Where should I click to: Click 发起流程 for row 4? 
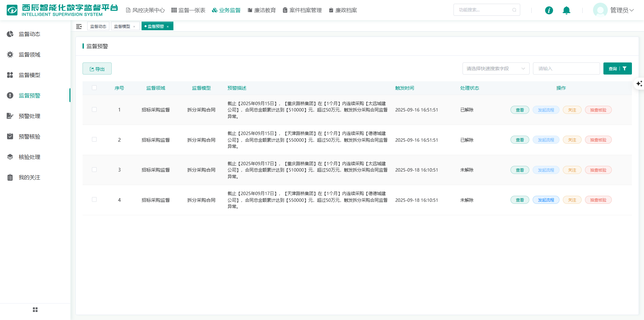coord(546,200)
